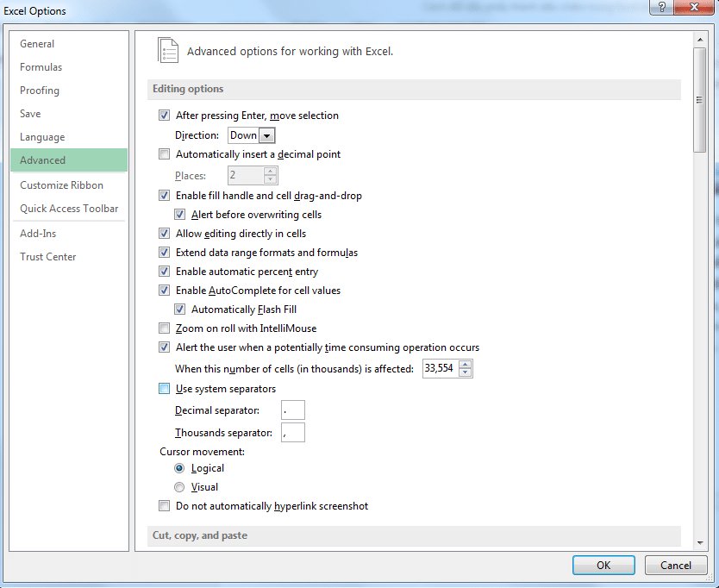
Task: Select Logical cursor movement
Action: click(179, 468)
